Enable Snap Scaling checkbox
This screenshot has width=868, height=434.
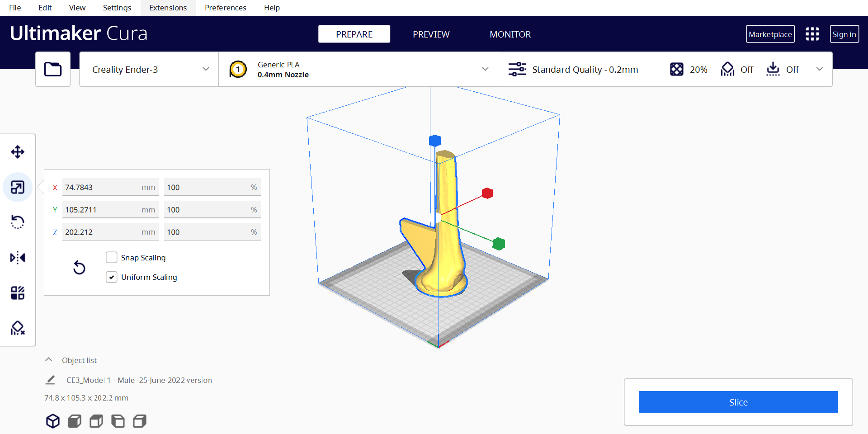112,258
